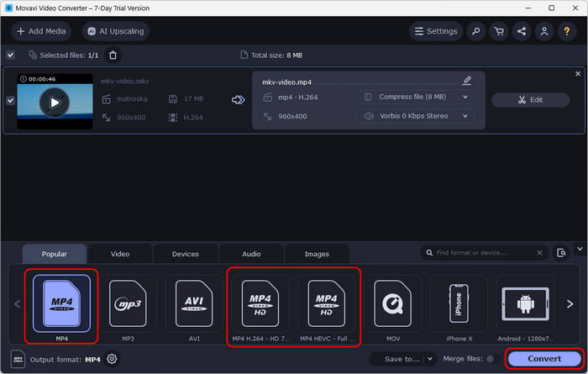588x374 pixels.
Task: Open the Save to dropdown arrow
Action: point(430,359)
